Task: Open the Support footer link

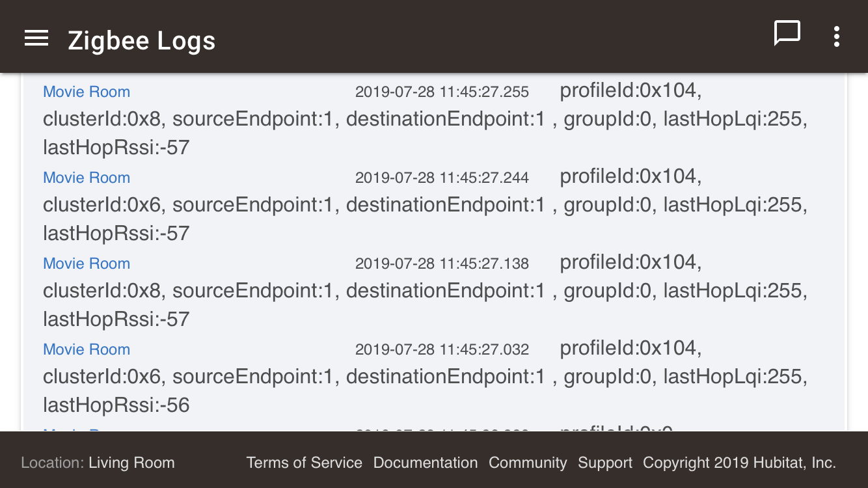Action: pyautogui.click(x=605, y=463)
